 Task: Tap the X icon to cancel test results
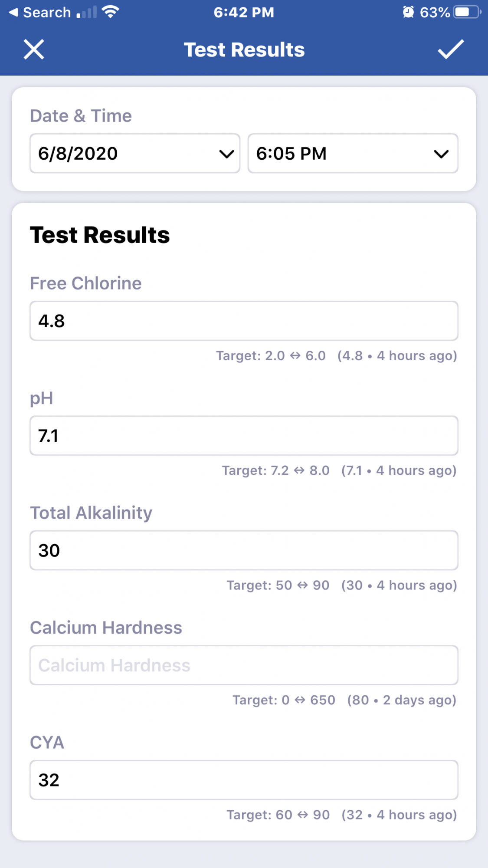tap(34, 49)
